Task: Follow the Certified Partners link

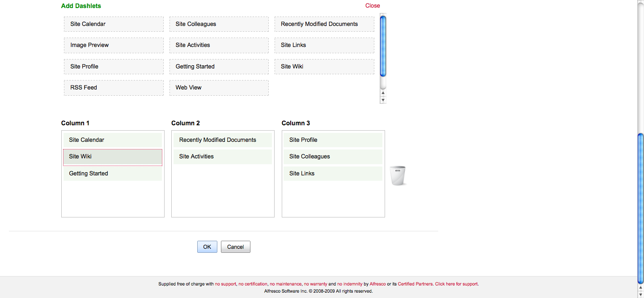Action: pos(415,284)
